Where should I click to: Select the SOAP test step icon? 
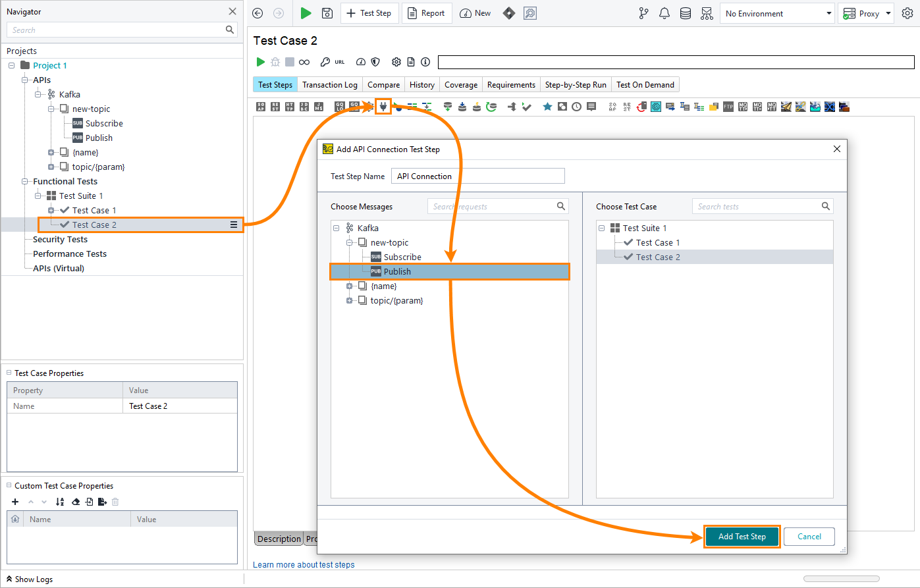point(260,106)
